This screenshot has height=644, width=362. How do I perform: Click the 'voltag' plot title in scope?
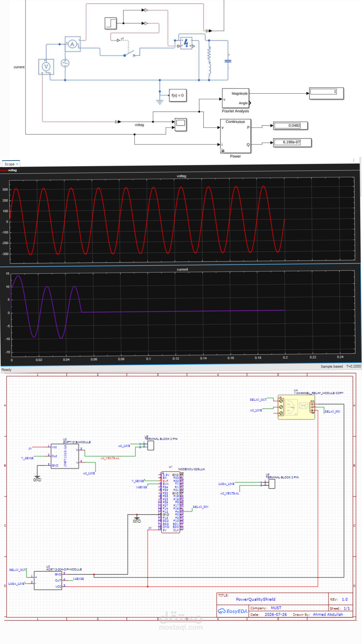point(181,176)
